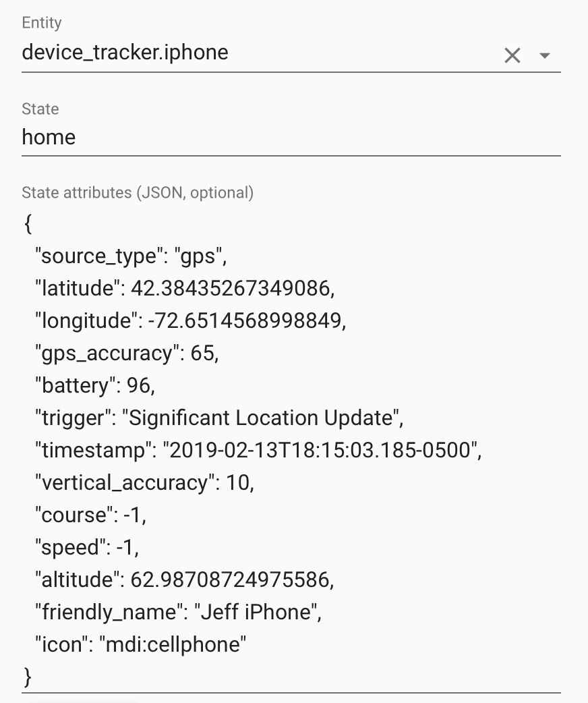The image size is (588, 703).
Task: Click the latitude value 42.38435267349086
Action: [x=229, y=289]
